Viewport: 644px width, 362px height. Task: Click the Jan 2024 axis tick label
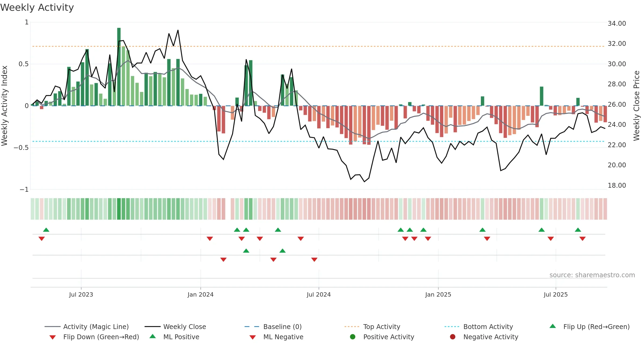click(x=200, y=294)
